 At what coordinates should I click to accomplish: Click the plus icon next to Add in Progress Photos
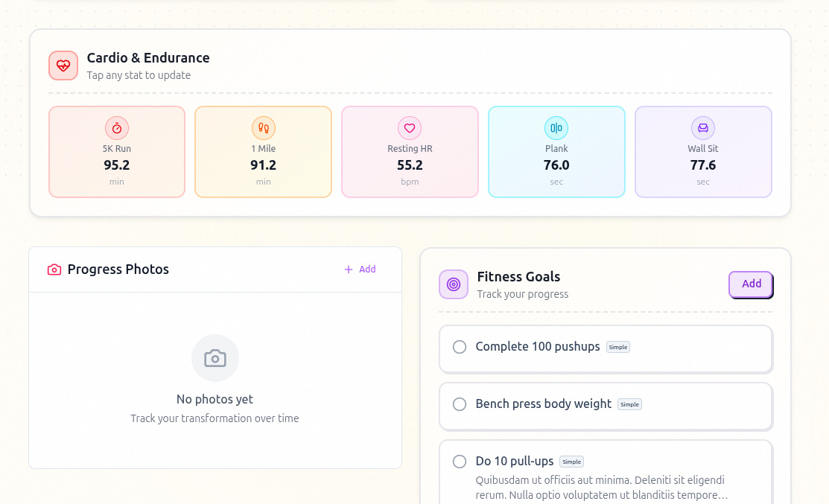tap(347, 269)
